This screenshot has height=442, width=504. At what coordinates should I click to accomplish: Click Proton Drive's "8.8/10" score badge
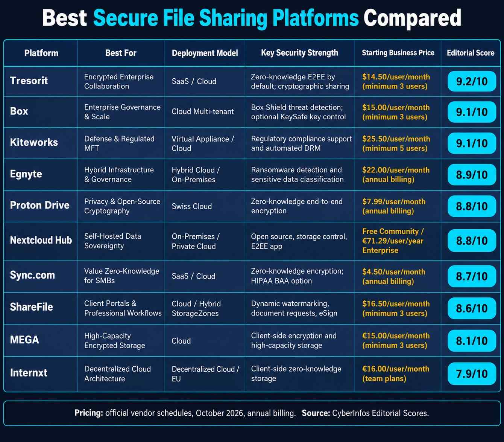(472, 206)
